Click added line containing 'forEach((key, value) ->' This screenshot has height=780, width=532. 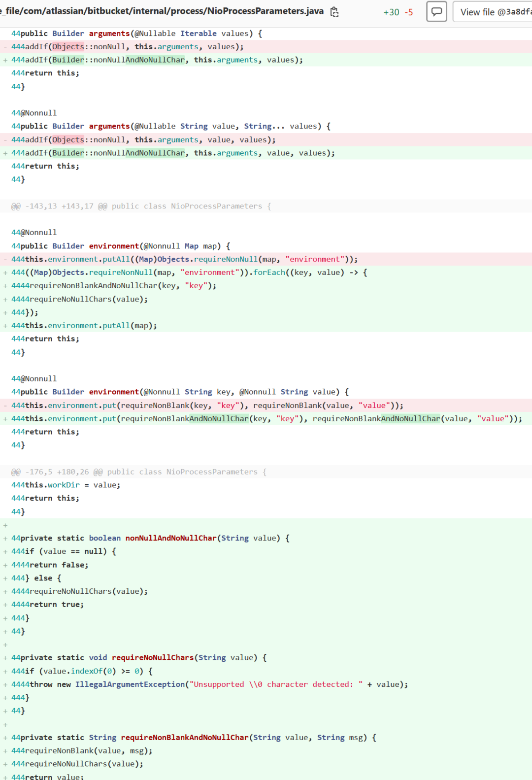(266, 272)
